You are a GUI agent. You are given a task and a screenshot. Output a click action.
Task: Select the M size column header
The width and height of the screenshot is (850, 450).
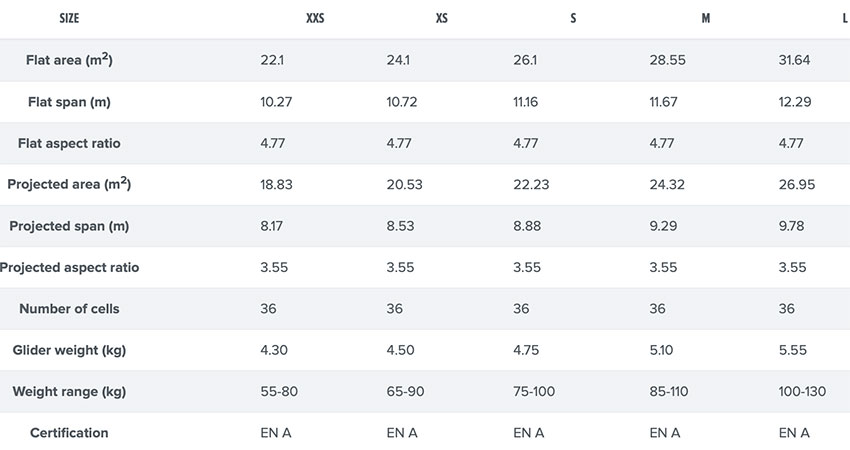(x=706, y=18)
